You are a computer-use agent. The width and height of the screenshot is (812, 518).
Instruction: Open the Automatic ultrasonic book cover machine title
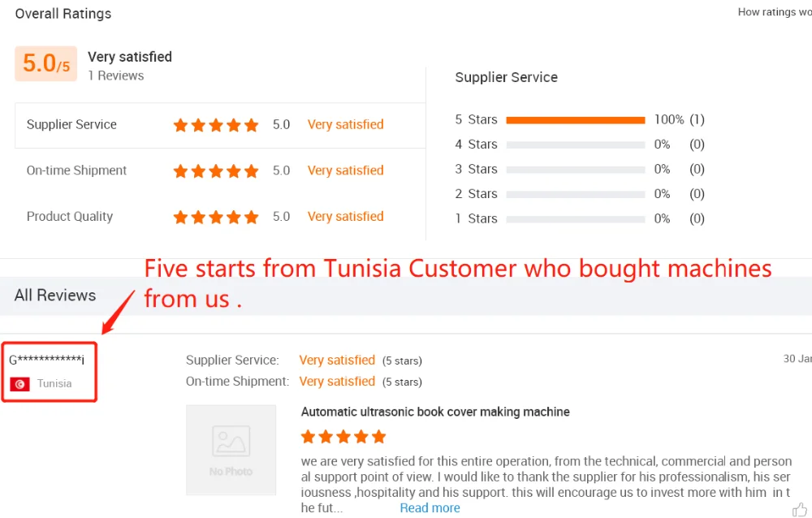point(435,412)
